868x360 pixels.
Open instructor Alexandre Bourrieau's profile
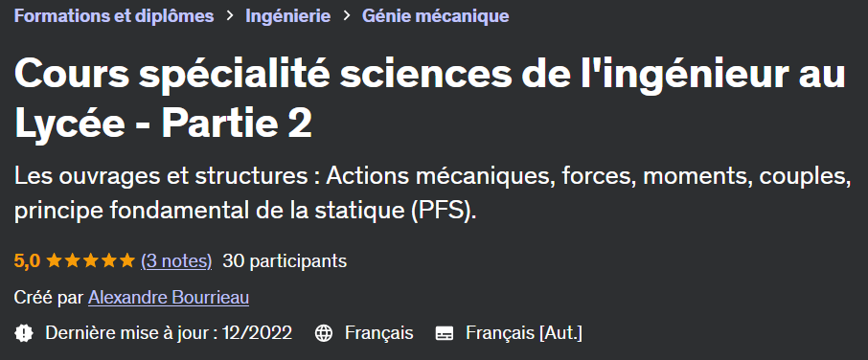point(169,298)
